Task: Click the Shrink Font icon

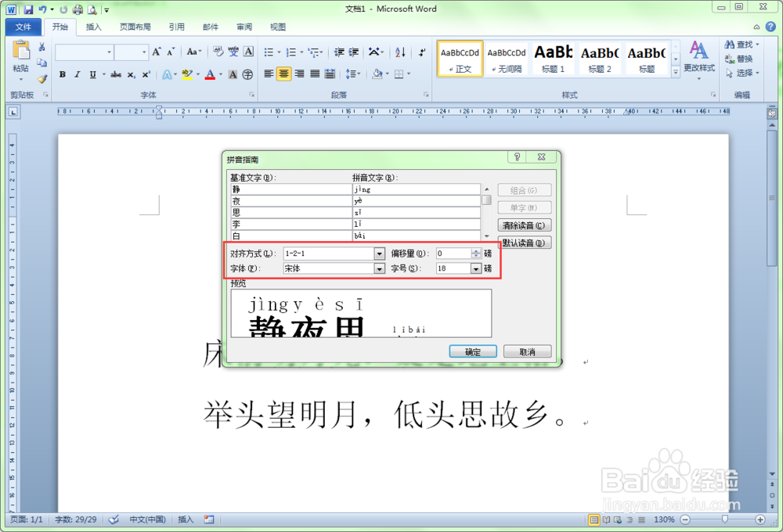Action: click(171, 52)
